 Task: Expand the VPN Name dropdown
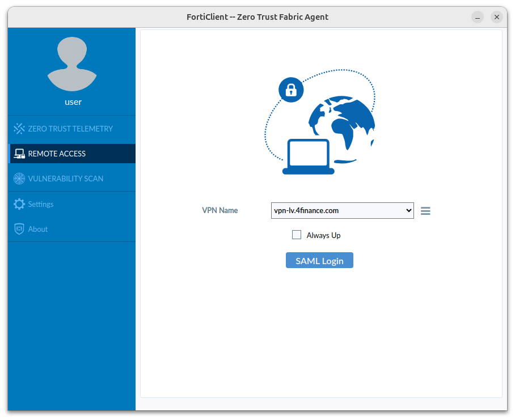(x=342, y=211)
